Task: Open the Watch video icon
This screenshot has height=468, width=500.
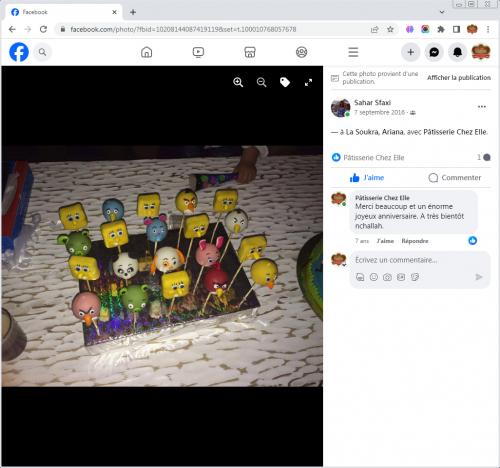Action: coord(198,52)
